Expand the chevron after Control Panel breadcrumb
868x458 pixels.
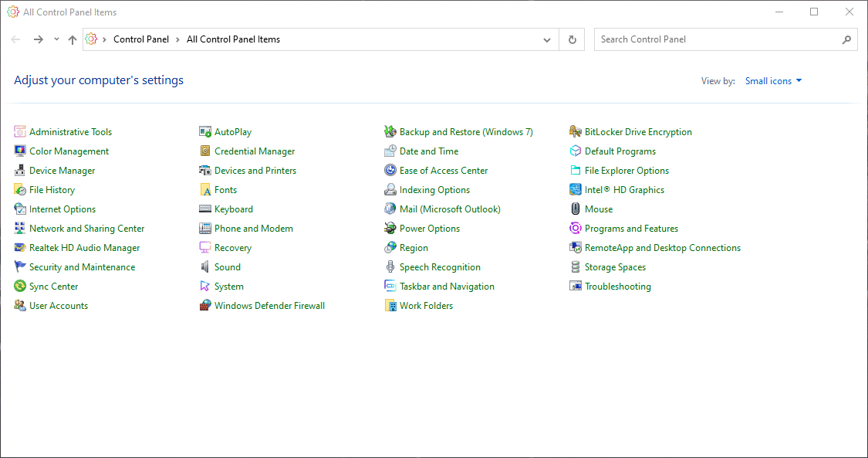[x=177, y=39]
